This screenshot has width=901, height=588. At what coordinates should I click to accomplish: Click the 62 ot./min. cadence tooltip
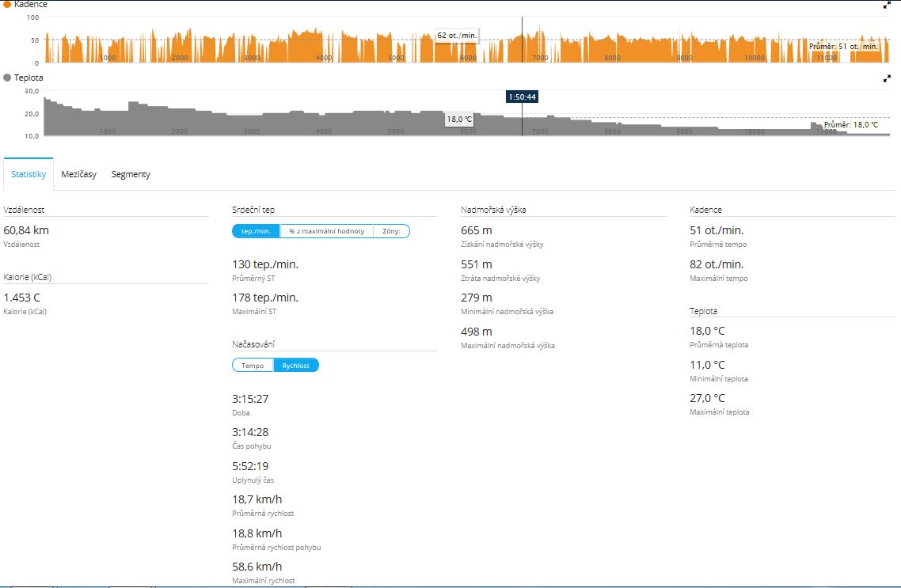click(458, 36)
